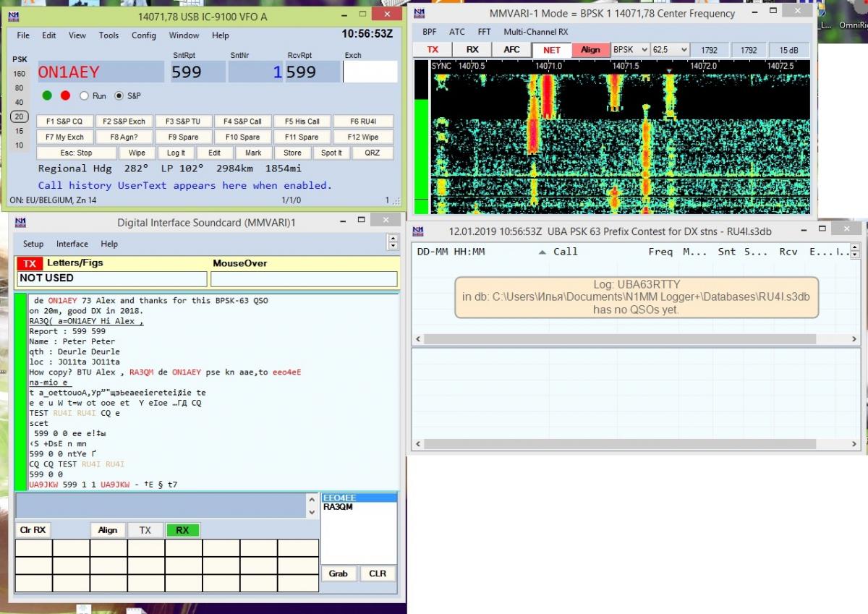Select the Run mode radio button
This screenshot has width=868, height=614.
pyautogui.click(x=85, y=95)
